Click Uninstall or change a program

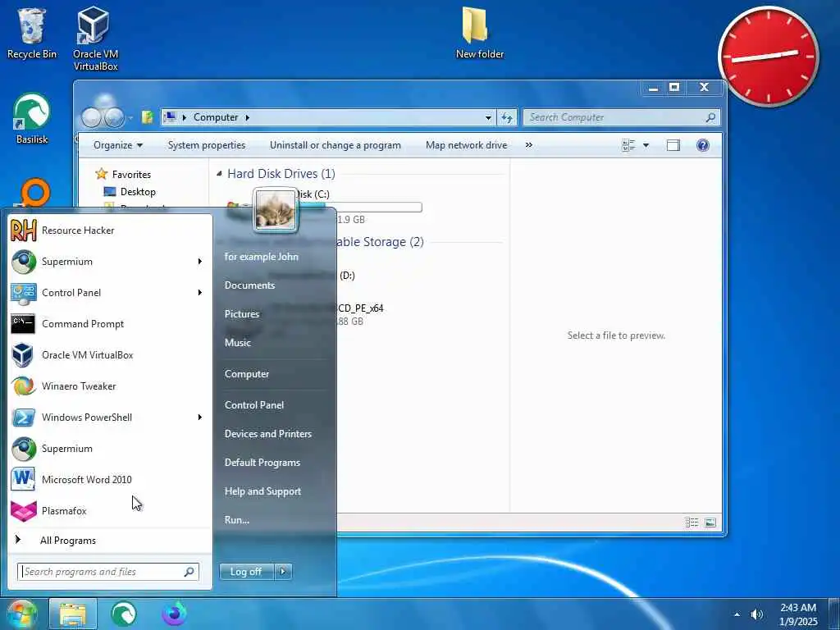pyautogui.click(x=336, y=145)
